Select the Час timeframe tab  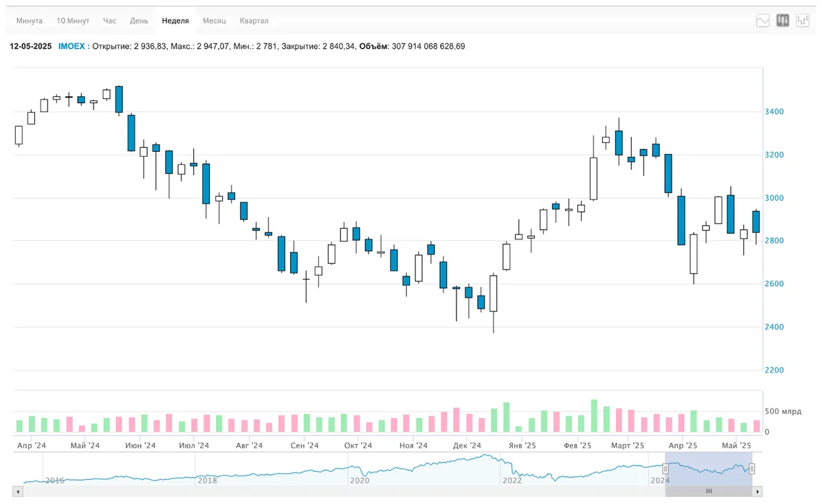coord(110,21)
